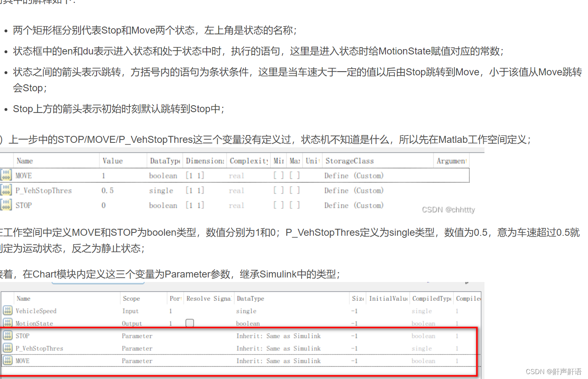Click the MotionState data icon in chart table

pyautogui.click(x=7, y=323)
